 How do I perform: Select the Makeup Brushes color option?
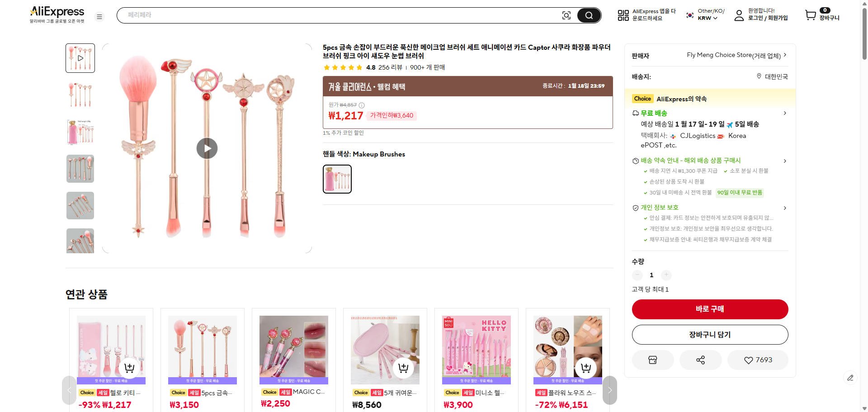337,179
